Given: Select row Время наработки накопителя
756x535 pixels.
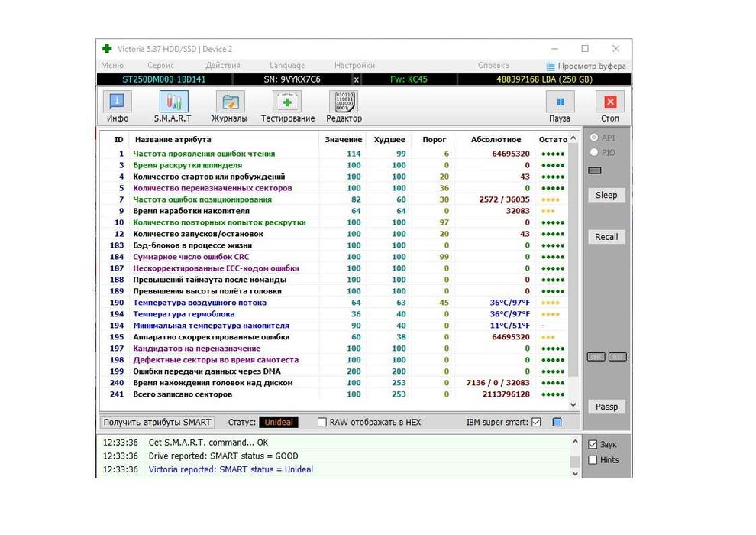Looking at the screenshot, I should point(334,211).
